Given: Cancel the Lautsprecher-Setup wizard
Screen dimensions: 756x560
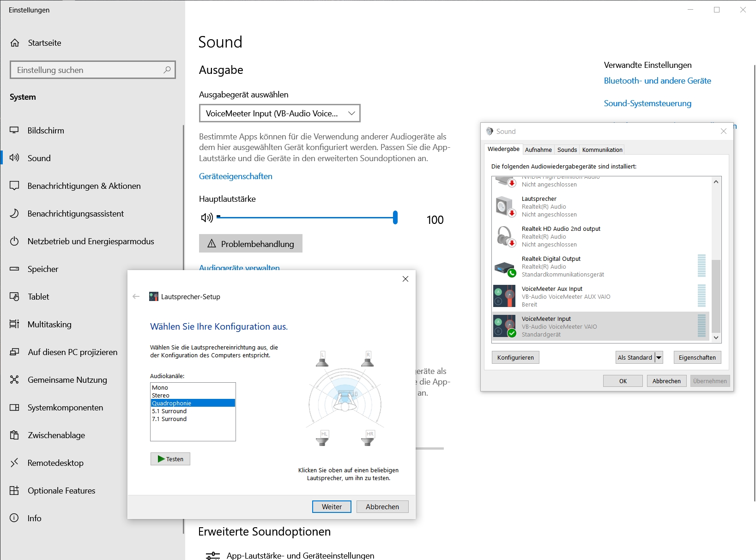Looking at the screenshot, I should click(x=382, y=506).
